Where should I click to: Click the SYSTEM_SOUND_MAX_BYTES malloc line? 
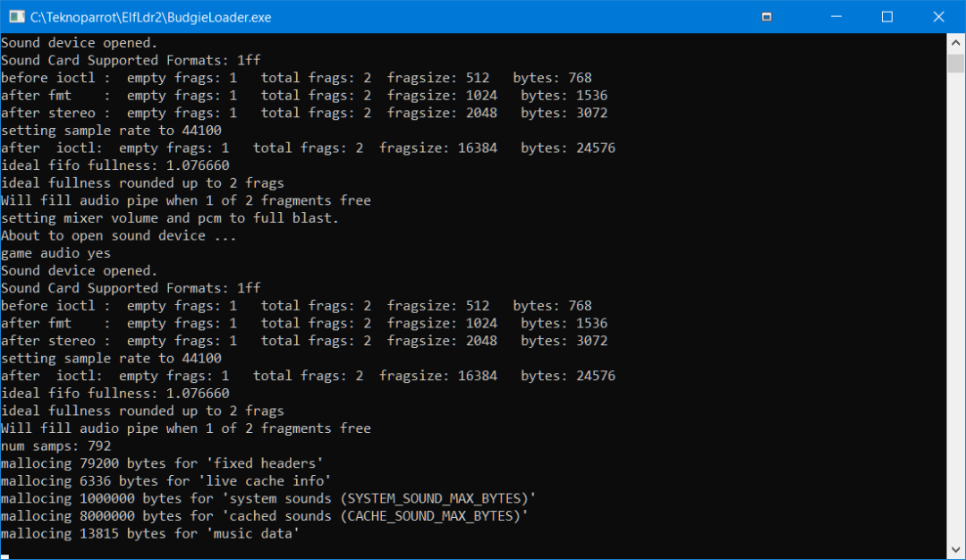[268, 498]
